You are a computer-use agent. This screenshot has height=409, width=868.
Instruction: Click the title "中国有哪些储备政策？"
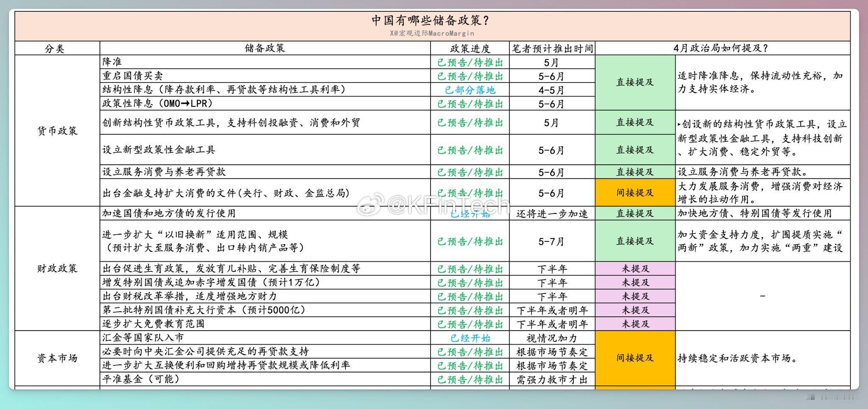(x=431, y=20)
